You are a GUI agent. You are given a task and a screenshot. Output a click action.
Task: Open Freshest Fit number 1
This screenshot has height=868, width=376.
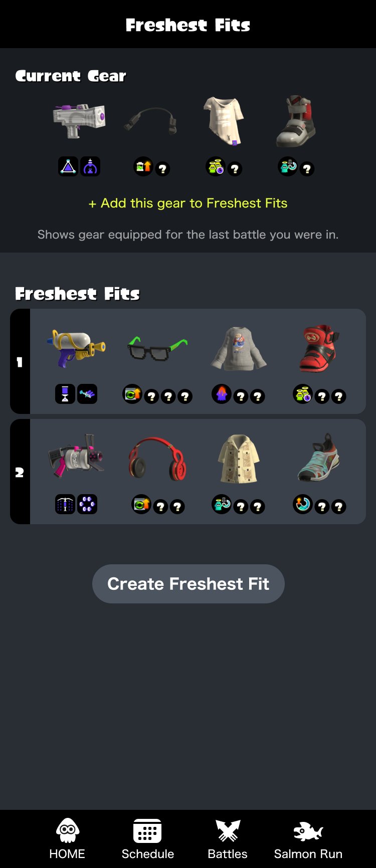click(188, 361)
